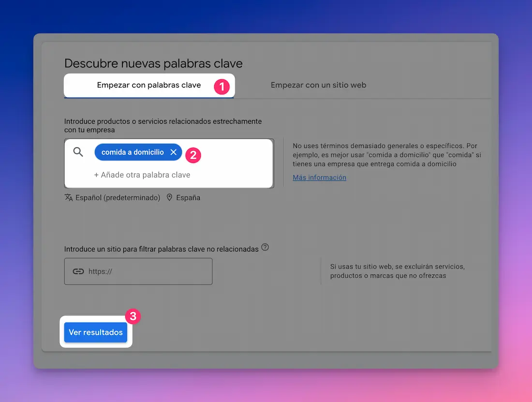Click the magnifying glass search icon

point(78,152)
